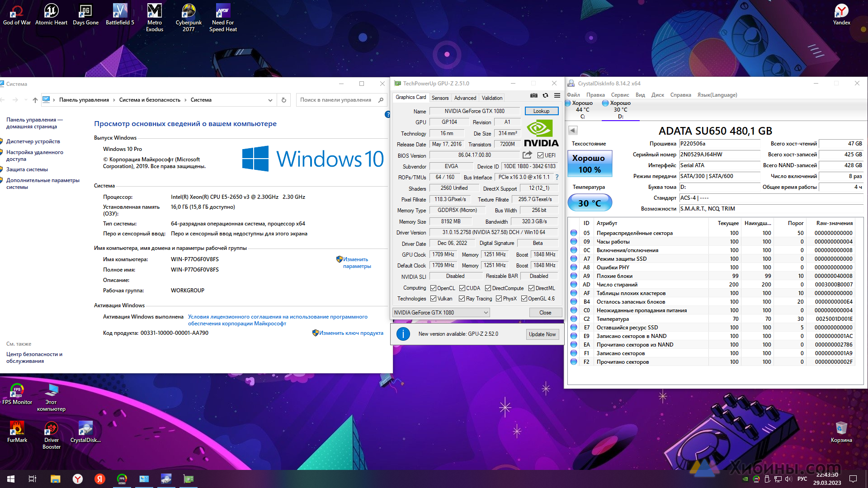
Task: Click РУС language indicator in tray
Action: (x=802, y=479)
